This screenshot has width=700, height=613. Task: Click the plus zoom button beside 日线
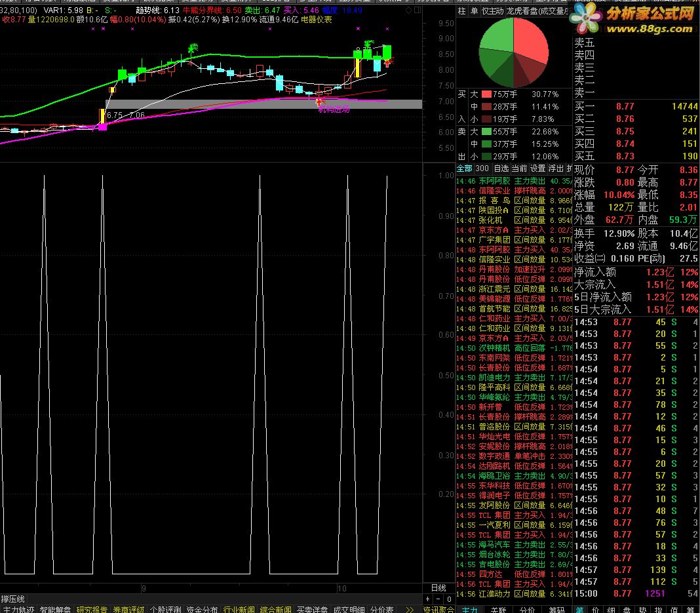pos(428,599)
